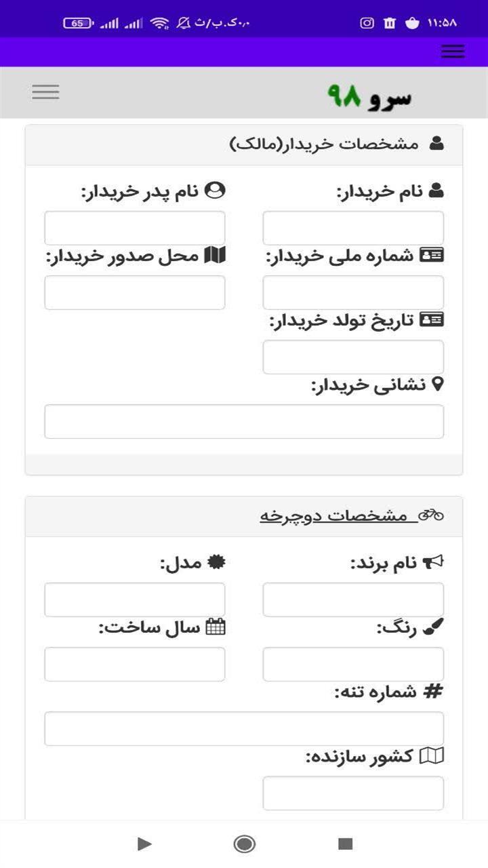Focus the نشانی خریدار address field

[244, 422]
